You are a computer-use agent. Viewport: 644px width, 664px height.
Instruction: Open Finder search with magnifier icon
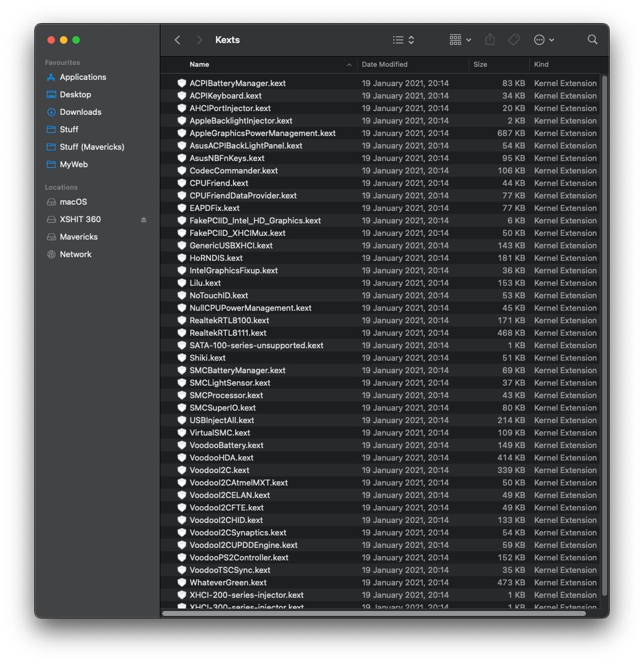[592, 39]
